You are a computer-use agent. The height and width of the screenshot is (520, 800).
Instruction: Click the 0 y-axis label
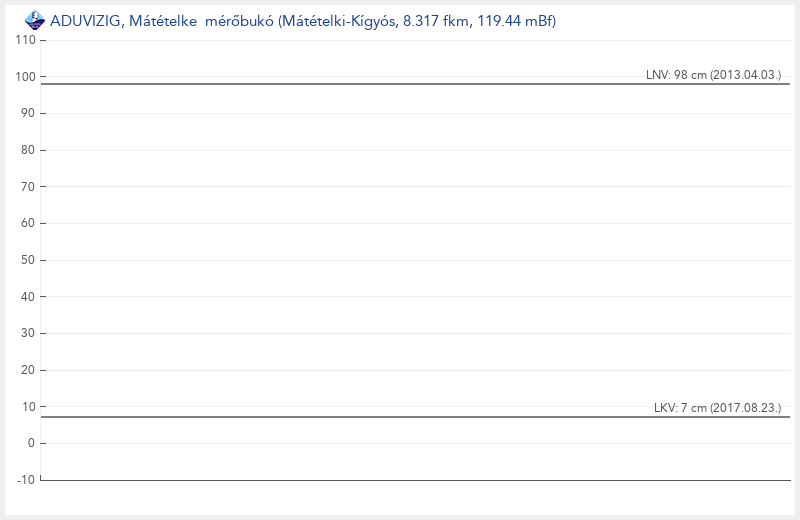click(32, 443)
